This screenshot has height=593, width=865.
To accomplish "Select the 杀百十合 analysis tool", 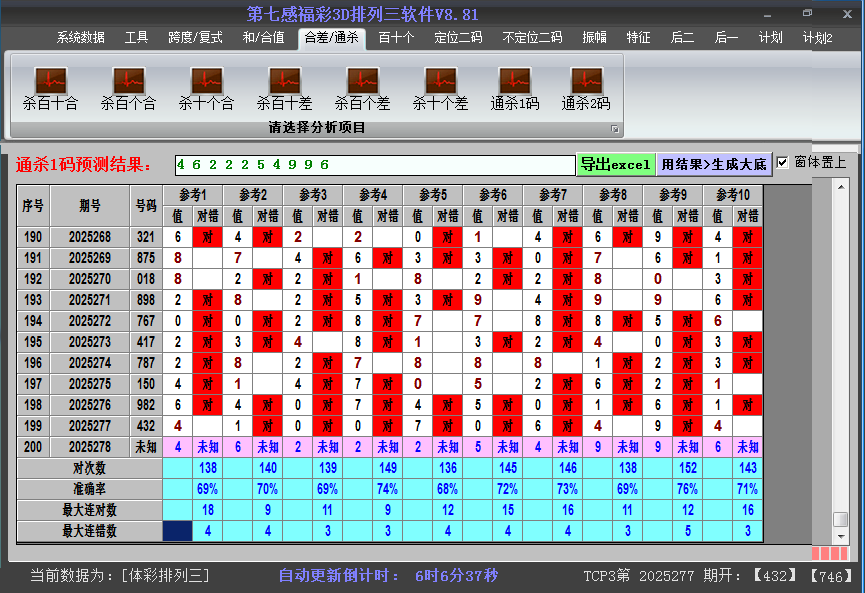I will [x=50, y=85].
